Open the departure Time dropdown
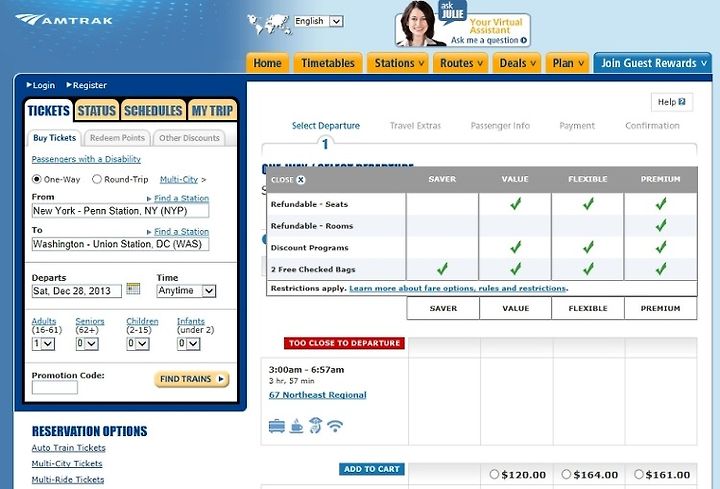This screenshot has width=720, height=489. click(x=186, y=291)
